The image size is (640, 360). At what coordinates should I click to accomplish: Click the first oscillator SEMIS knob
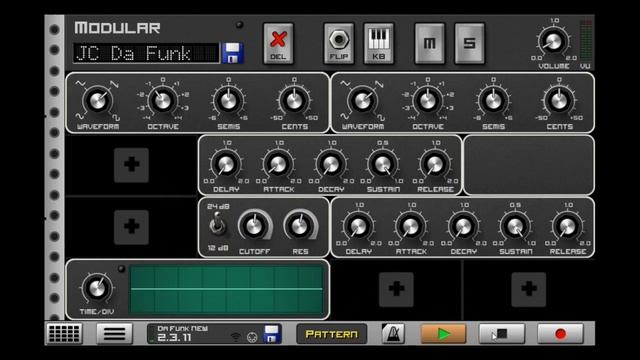click(229, 100)
